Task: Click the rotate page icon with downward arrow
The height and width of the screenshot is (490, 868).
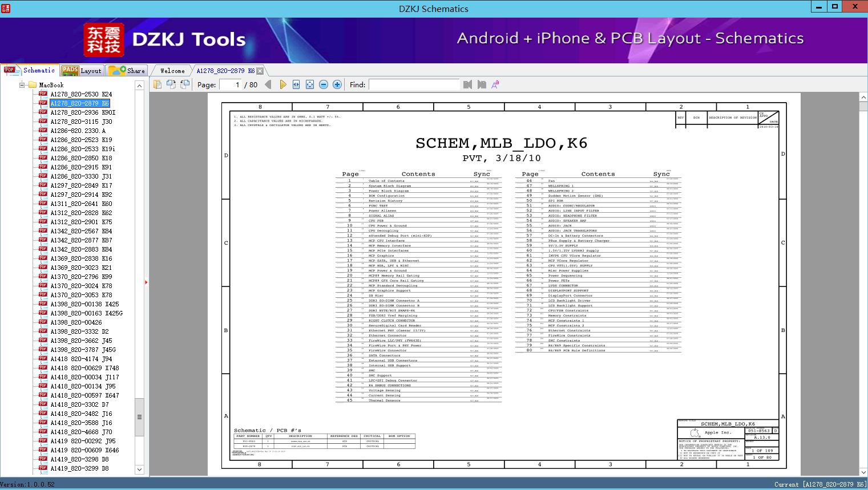Action: click(171, 84)
